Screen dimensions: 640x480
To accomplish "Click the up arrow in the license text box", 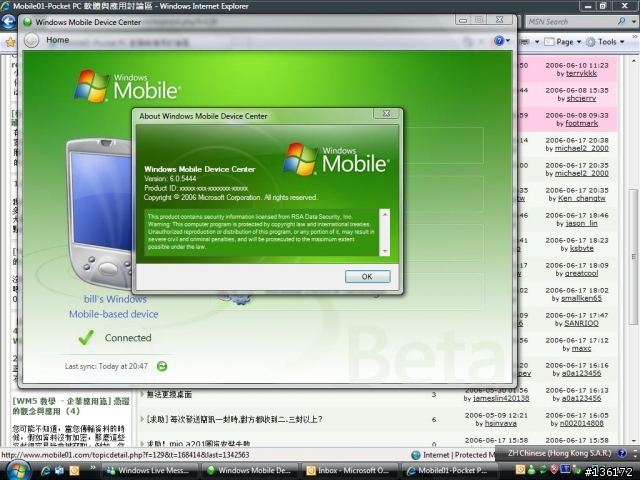I will [x=384, y=214].
